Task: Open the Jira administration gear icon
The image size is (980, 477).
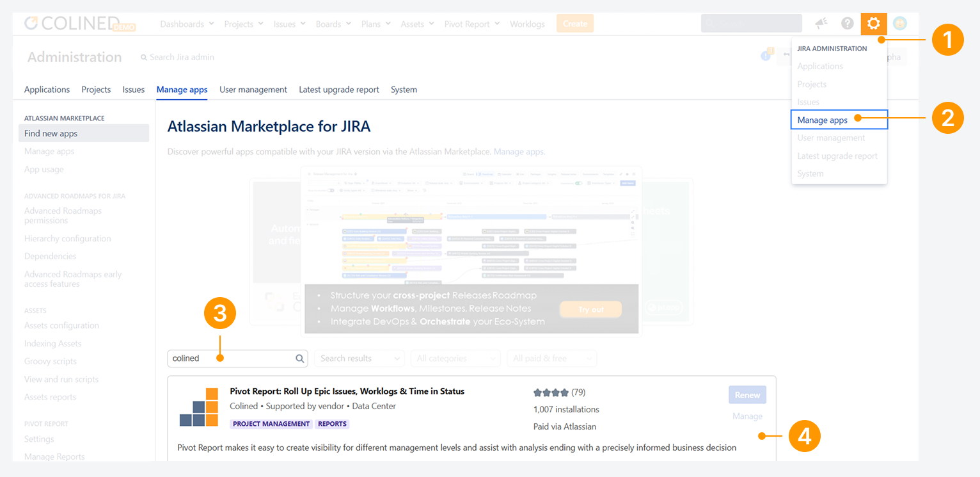Action: 873,24
